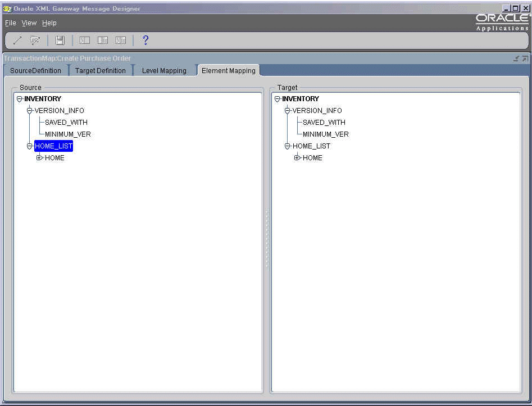
Task: Expand the HOME node in the Target tree
Action: [x=297, y=157]
